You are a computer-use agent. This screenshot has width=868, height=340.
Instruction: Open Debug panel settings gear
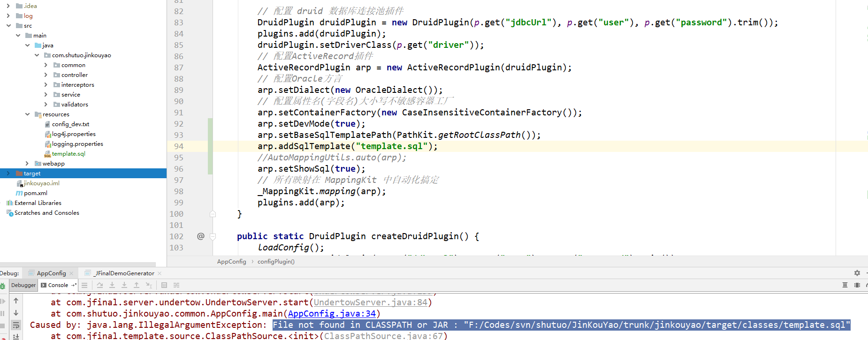857,273
